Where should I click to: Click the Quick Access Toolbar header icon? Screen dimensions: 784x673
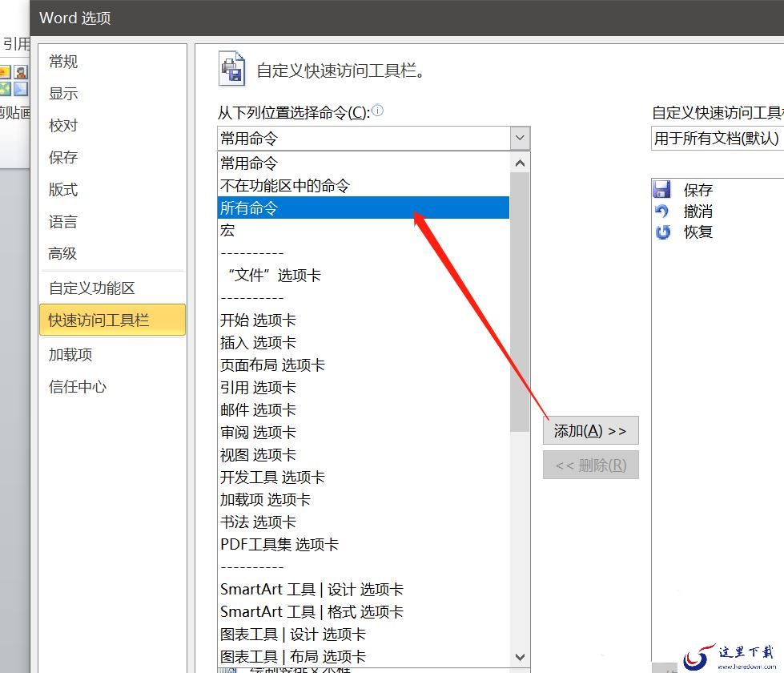point(232,69)
